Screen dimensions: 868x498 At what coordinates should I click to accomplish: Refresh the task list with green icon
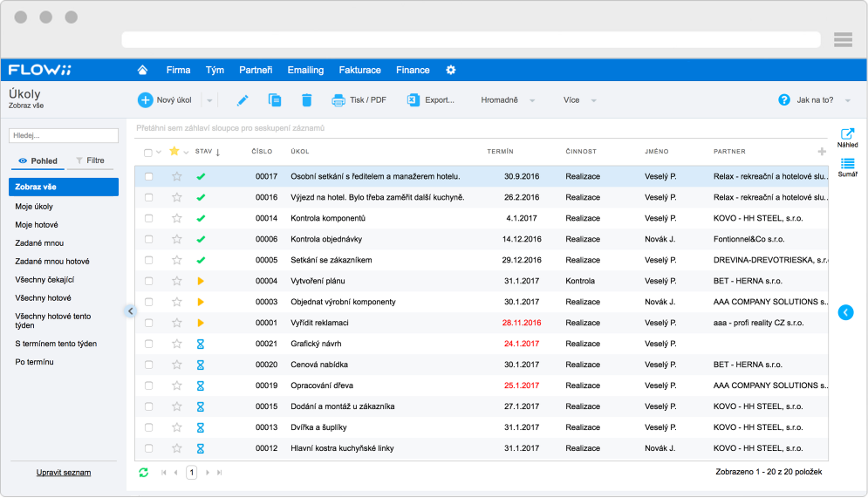pyautogui.click(x=143, y=473)
